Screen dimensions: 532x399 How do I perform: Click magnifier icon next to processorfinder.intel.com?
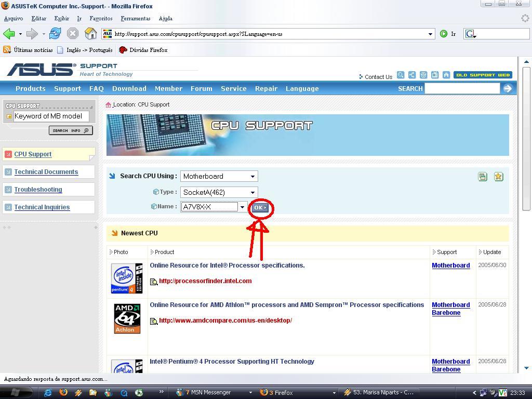[154, 282]
